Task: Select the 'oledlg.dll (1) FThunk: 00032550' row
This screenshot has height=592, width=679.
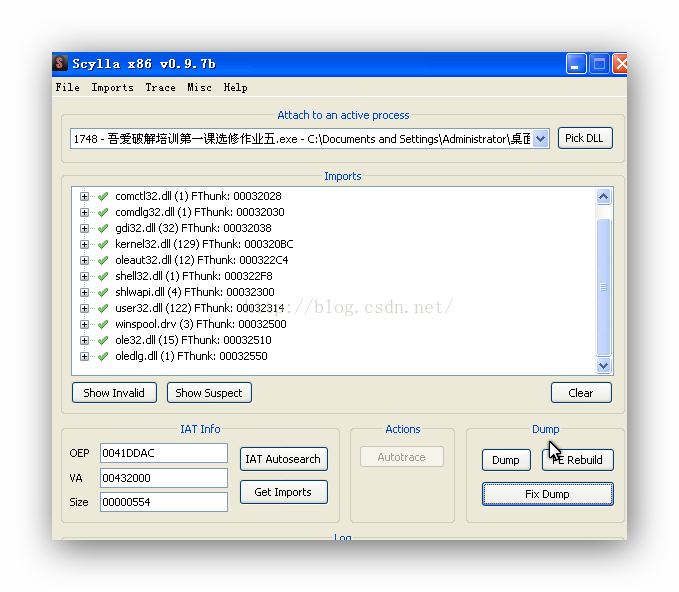Action: click(191, 356)
